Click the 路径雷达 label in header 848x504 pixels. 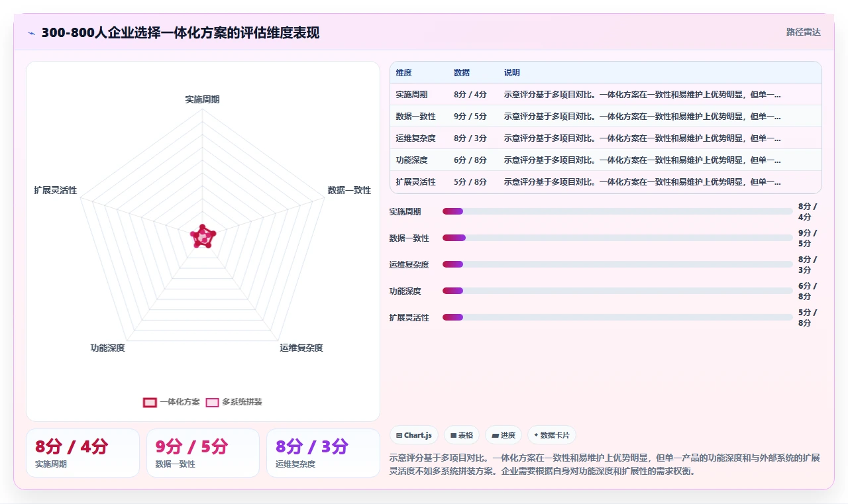803,32
